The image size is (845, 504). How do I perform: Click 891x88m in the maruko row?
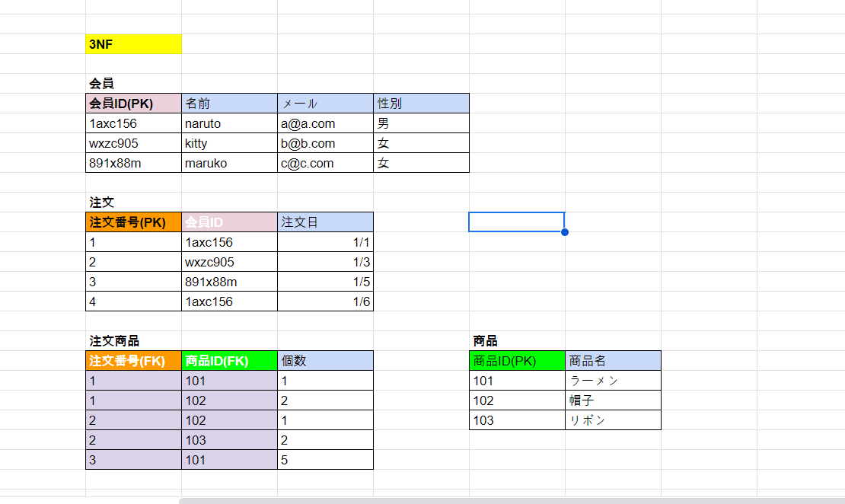pyautogui.click(x=134, y=163)
